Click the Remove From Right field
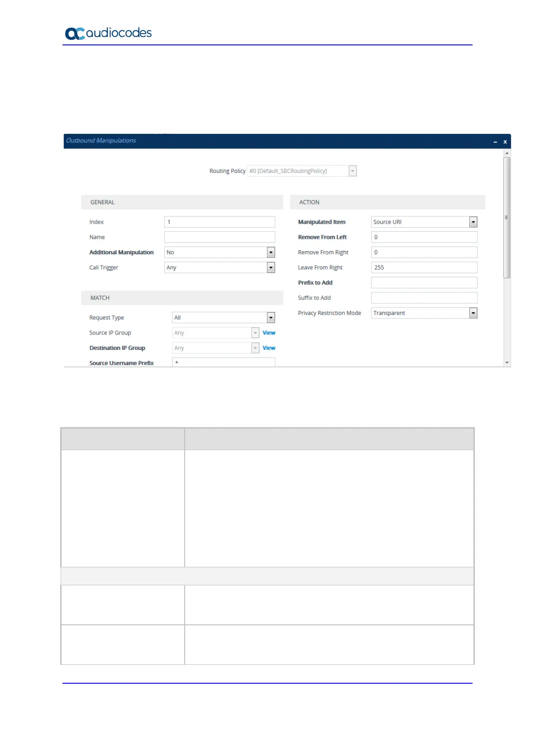535x756 pixels. click(x=424, y=252)
